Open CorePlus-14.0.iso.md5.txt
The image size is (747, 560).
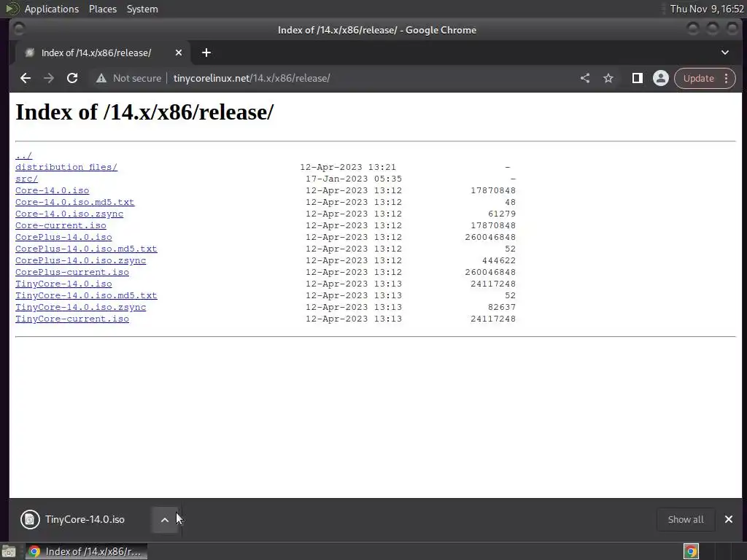86,249
